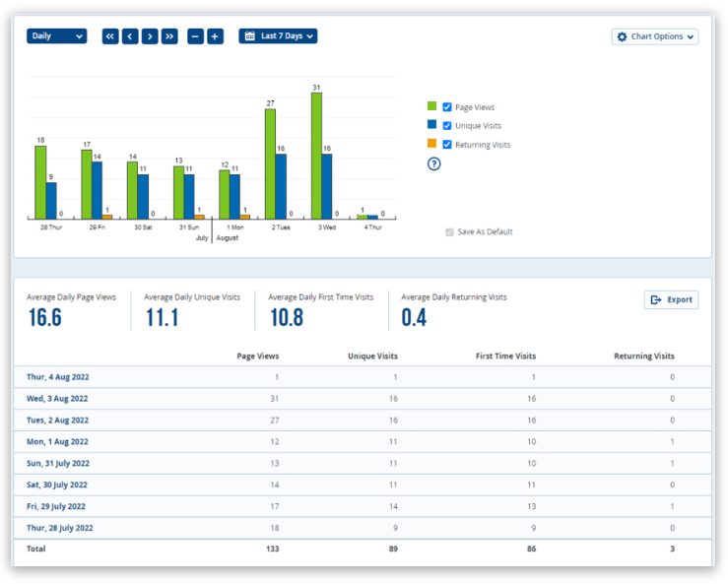Open the Daily granularity dropdown

tap(56, 35)
